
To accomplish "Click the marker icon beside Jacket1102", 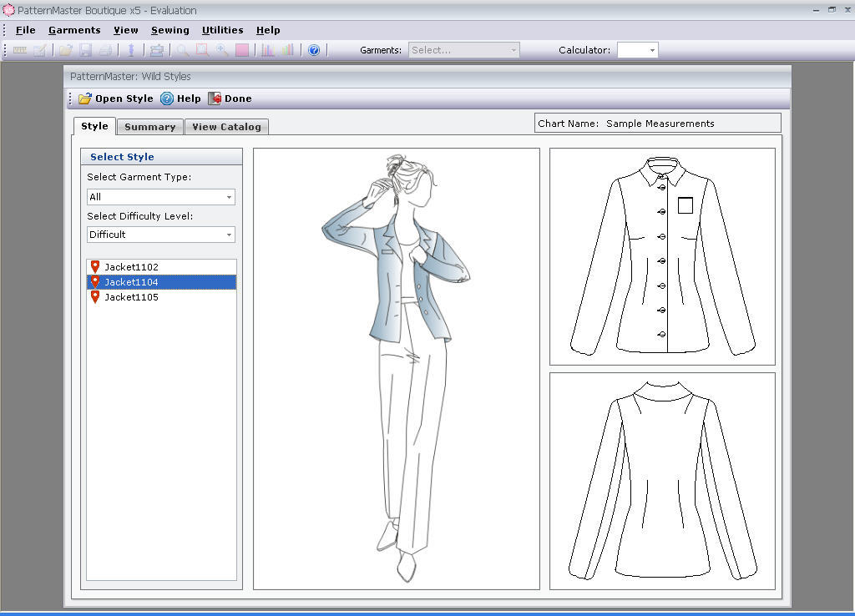I will [x=95, y=266].
